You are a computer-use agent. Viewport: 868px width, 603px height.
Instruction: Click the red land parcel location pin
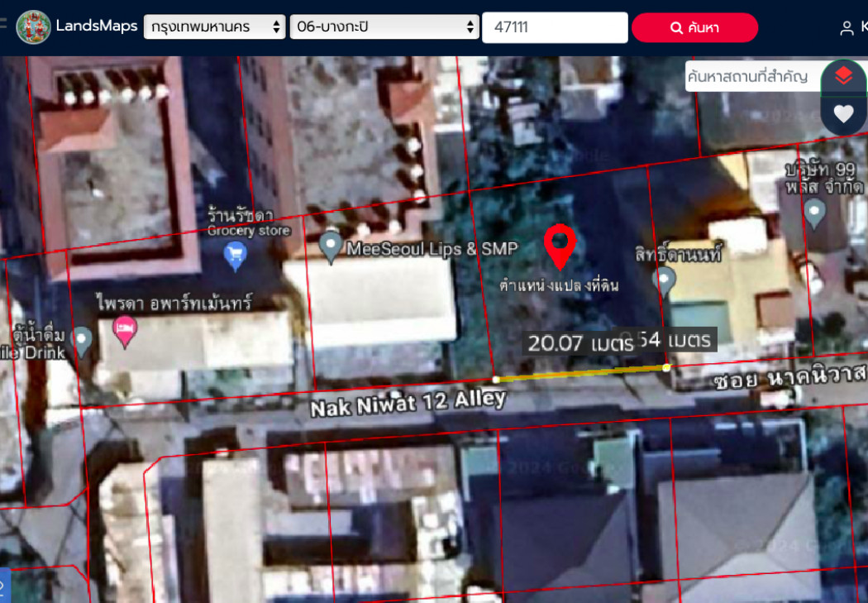tap(560, 245)
